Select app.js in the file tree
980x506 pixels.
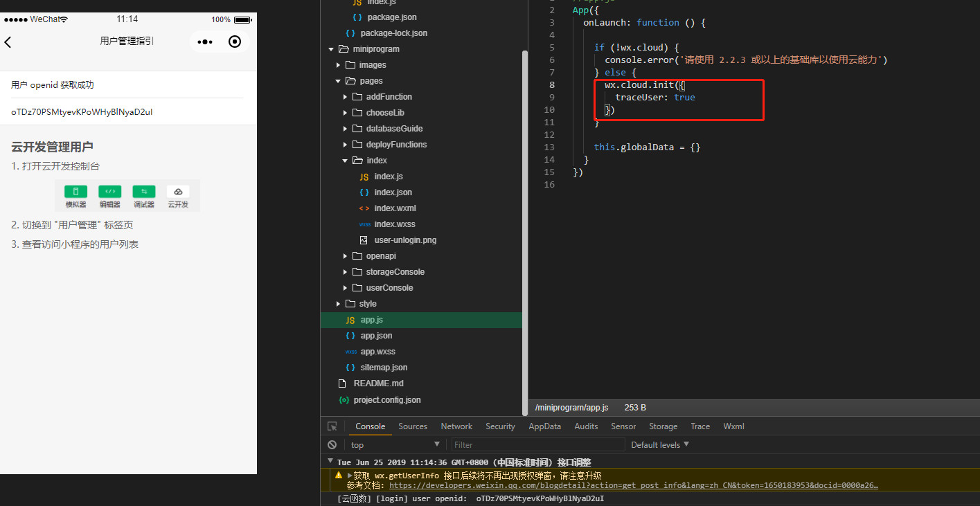click(421, 320)
